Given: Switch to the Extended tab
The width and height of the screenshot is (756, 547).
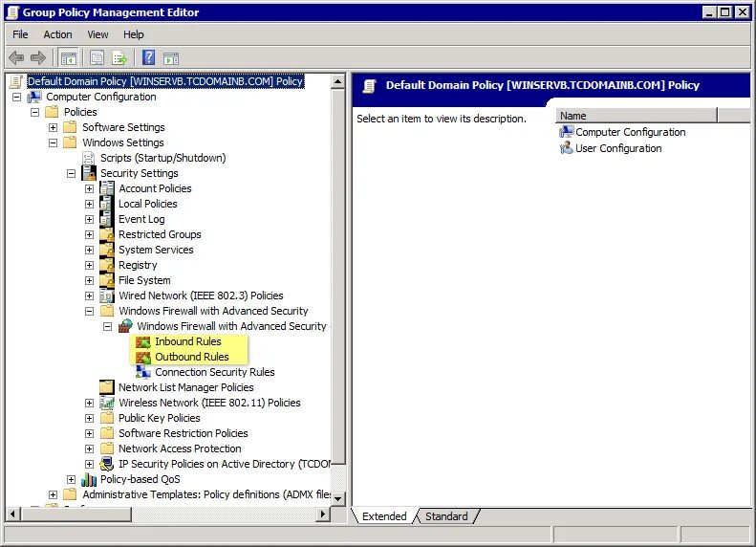Looking at the screenshot, I should pyautogui.click(x=384, y=516).
